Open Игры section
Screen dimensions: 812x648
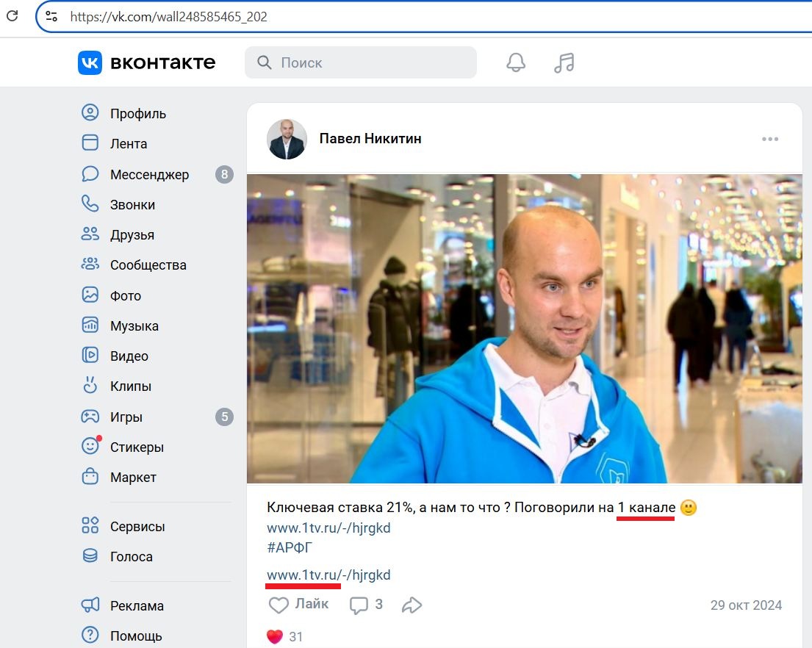pos(126,417)
